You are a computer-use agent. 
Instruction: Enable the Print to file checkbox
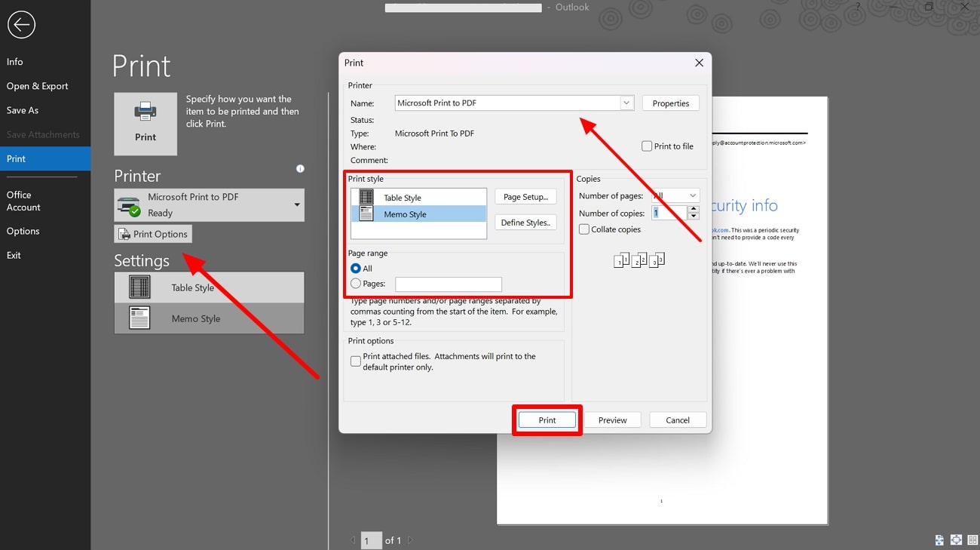pos(647,146)
